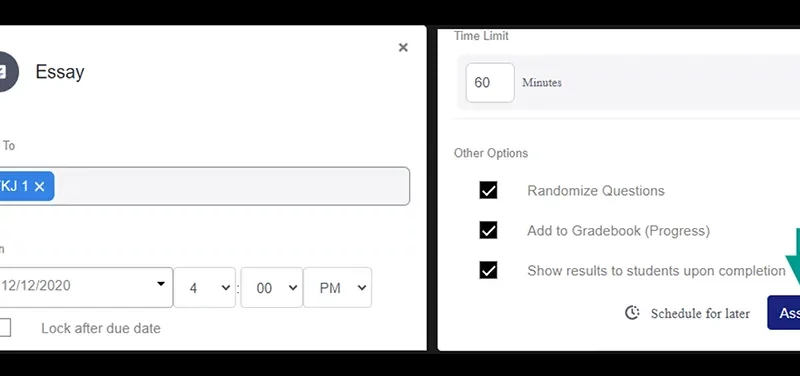
Task: Toggle Show results to students upon completion
Action: tap(488, 270)
